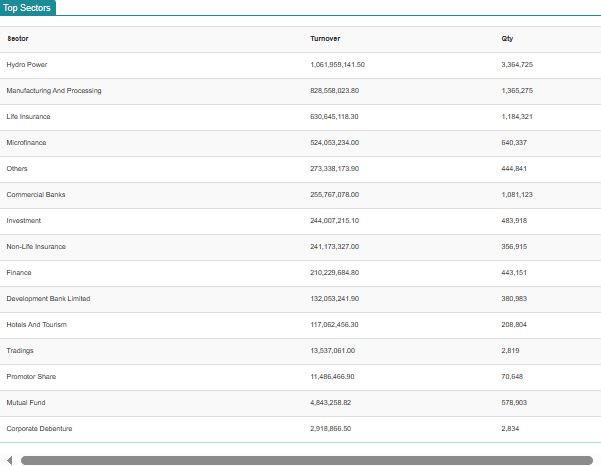Click turnover value 630,645,118.30
The image size is (601, 466).
[334, 116]
